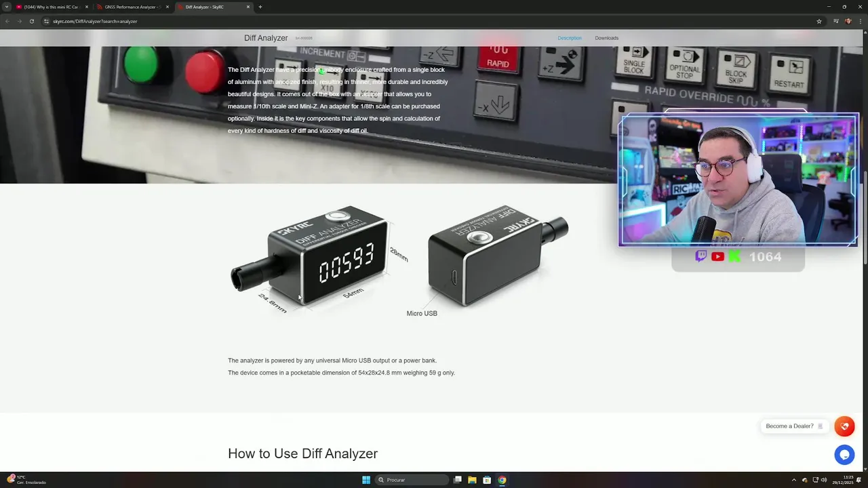Click the 54x28x24.8 mm dimension sentence

tap(341, 373)
